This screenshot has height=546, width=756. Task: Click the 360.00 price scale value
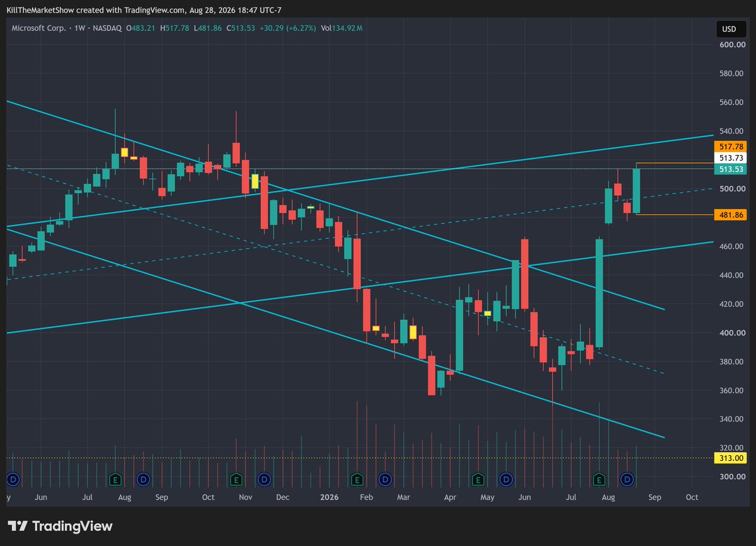click(x=733, y=390)
